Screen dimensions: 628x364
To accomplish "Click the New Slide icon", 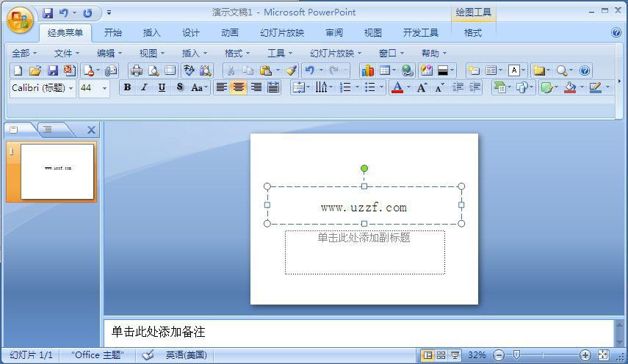I will [474, 70].
